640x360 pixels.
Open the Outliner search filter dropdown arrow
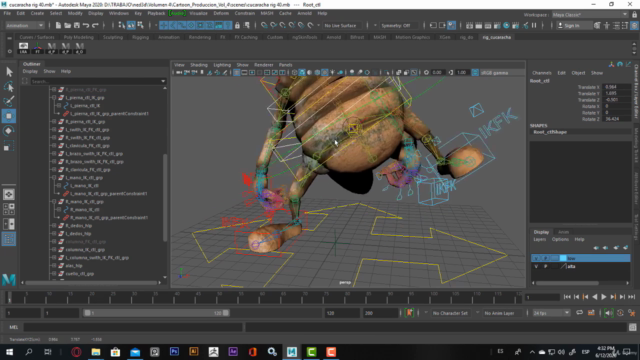tap(163, 81)
